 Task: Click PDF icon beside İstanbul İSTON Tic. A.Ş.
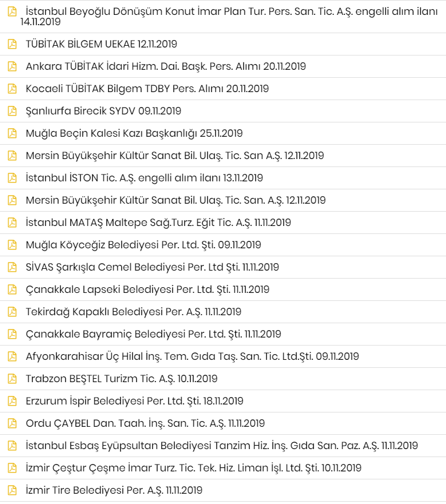[x=12, y=177]
